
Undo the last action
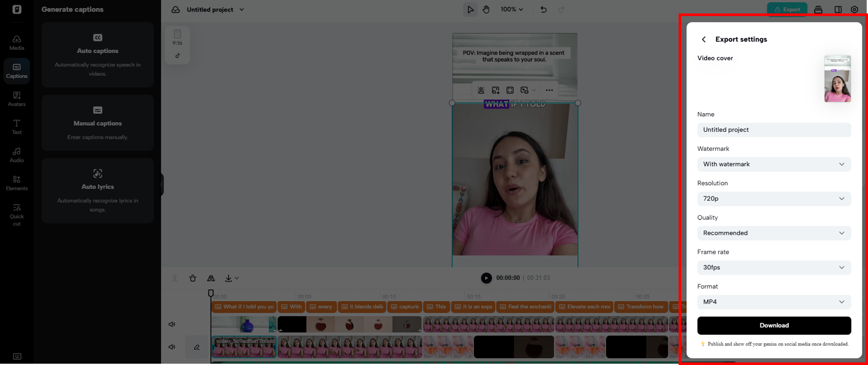tap(543, 10)
